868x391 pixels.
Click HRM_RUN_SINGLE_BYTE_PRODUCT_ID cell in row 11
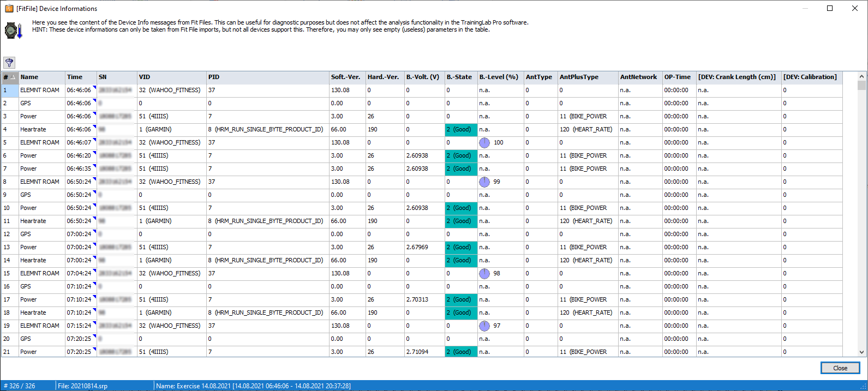268,221
